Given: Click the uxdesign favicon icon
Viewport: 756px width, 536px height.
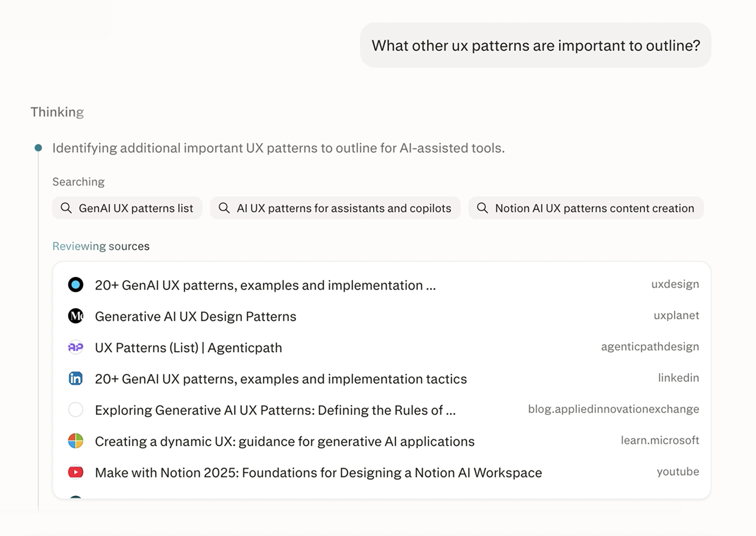Looking at the screenshot, I should tap(76, 285).
